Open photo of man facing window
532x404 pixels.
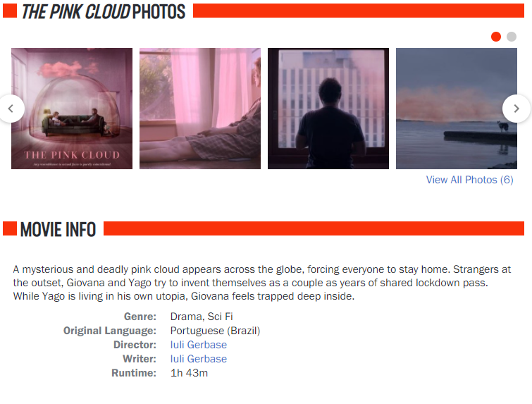[x=328, y=109]
